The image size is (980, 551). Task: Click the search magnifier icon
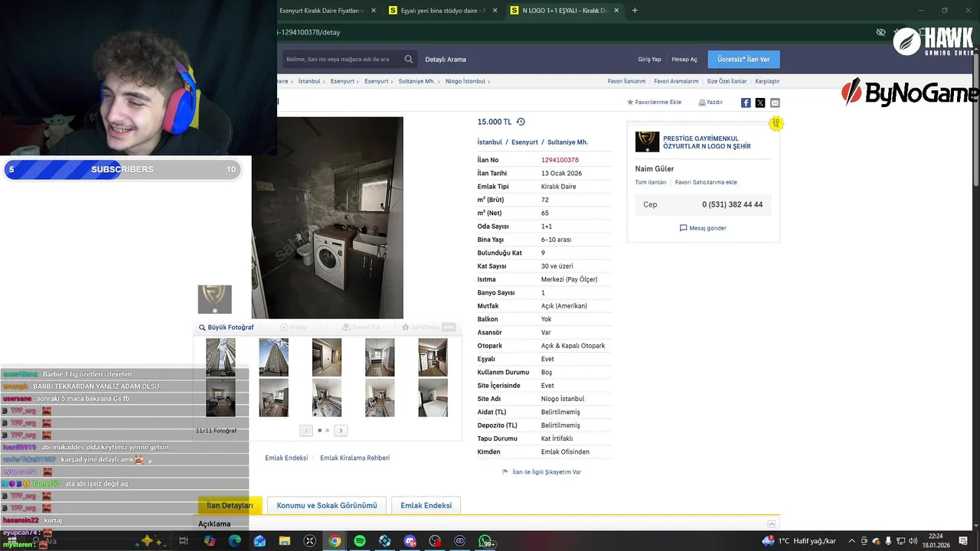coord(409,59)
